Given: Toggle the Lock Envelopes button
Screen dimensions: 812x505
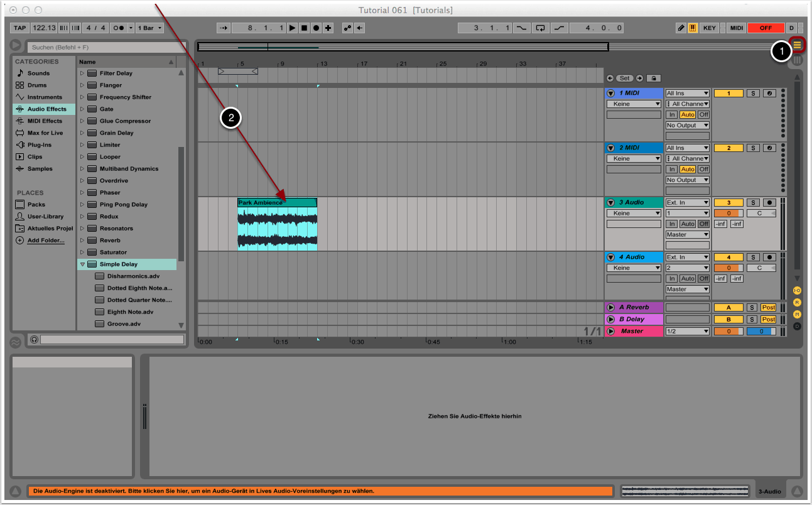Looking at the screenshot, I should (653, 79).
